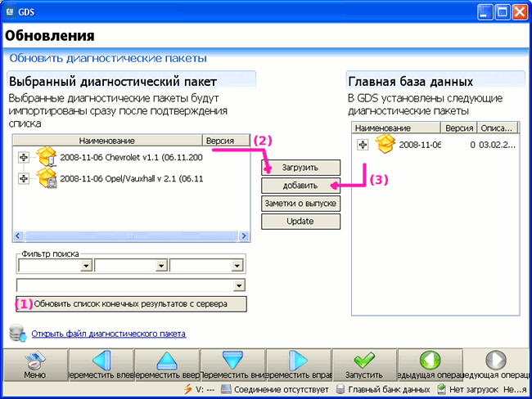Select row 2008-11-06 Opel/Vauxhall v 2.1
The width and height of the screenshot is (532, 399).
point(131,178)
